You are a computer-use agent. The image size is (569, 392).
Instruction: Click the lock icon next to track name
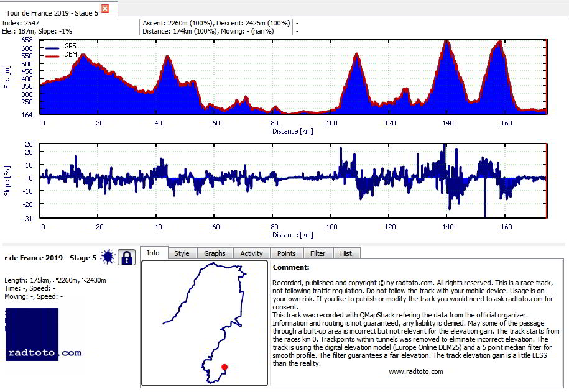click(126, 257)
